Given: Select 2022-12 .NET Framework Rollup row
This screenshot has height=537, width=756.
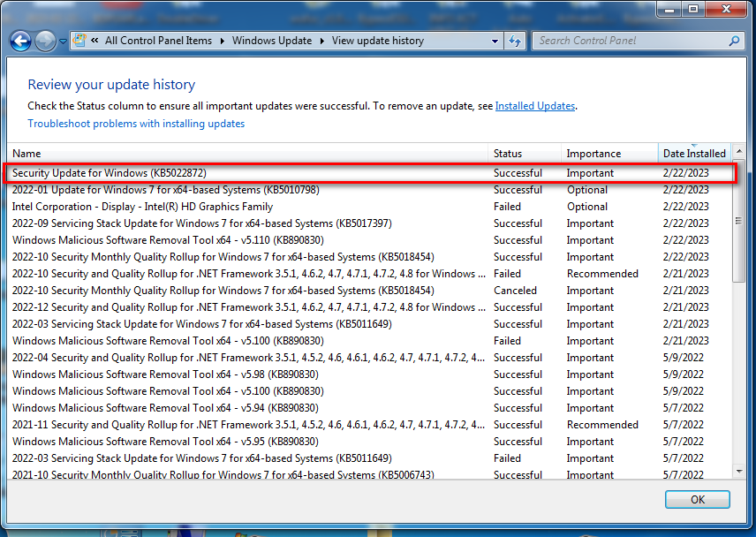Looking at the screenshot, I should (x=370, y=307).
